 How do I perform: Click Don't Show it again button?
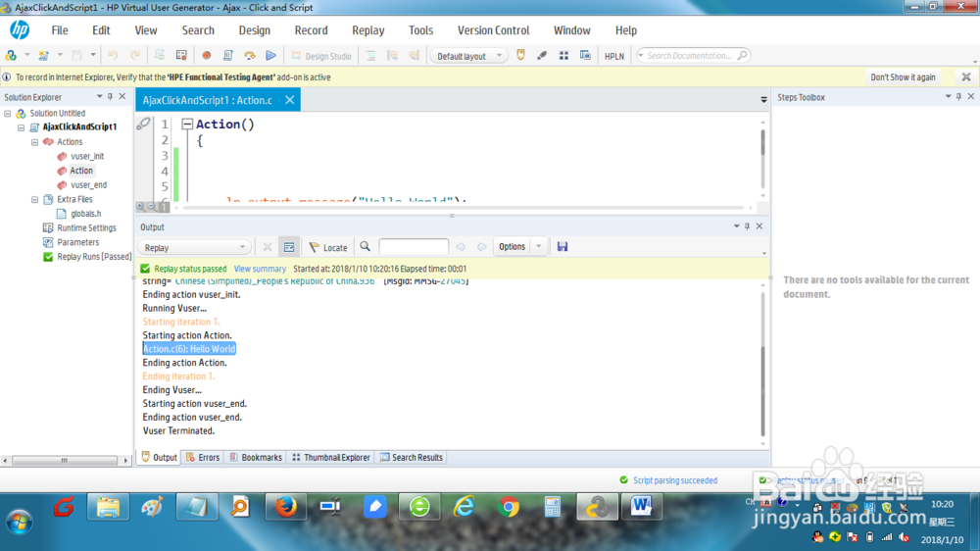pyautogui.click(x=904, y=77)
